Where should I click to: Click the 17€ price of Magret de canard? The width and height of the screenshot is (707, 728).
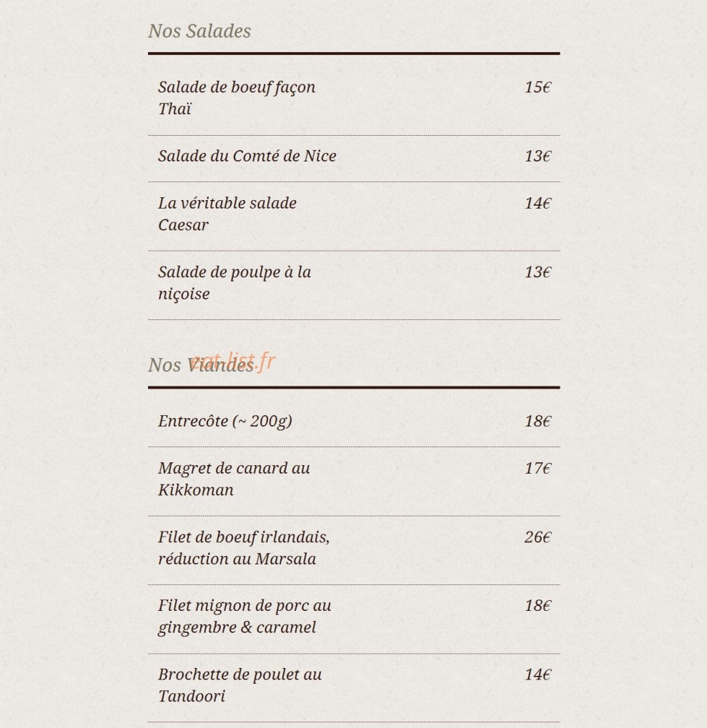[x=538, y=469]
